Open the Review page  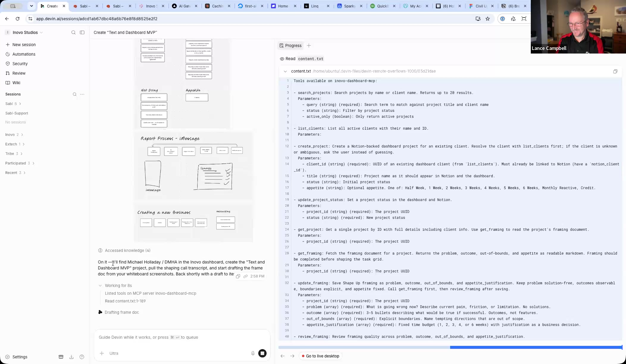15,73
